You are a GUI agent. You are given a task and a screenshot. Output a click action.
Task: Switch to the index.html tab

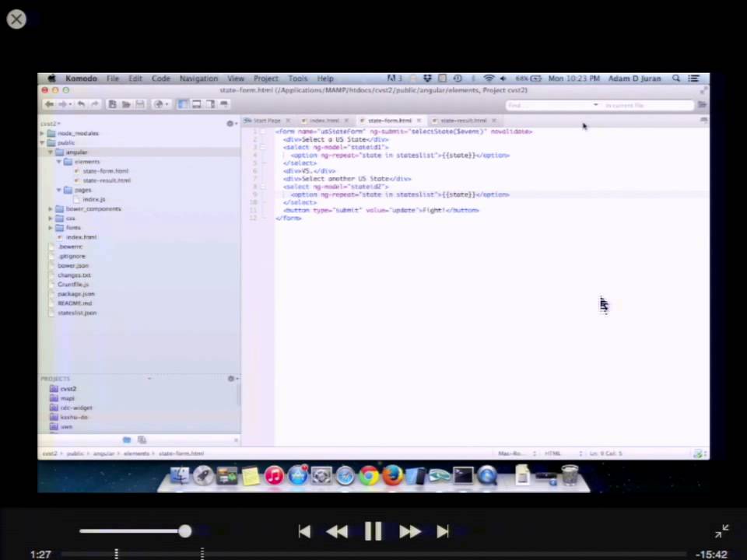coord(324,121)
